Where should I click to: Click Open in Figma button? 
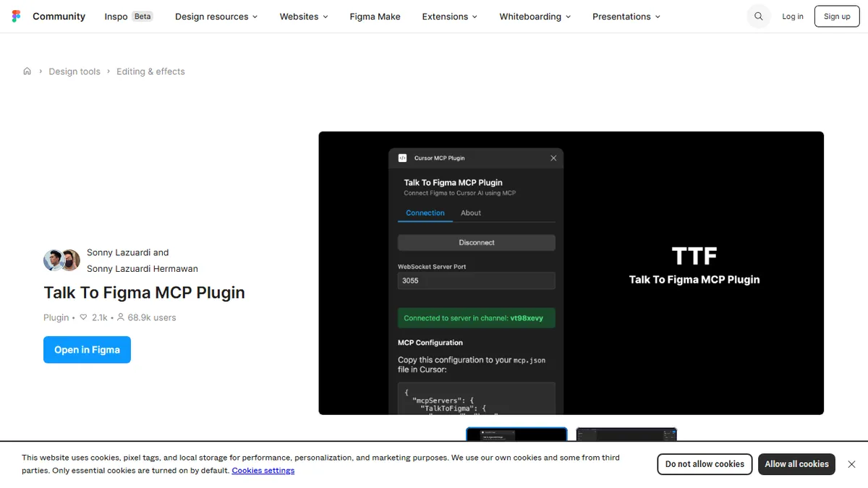[x=87, y=350]
